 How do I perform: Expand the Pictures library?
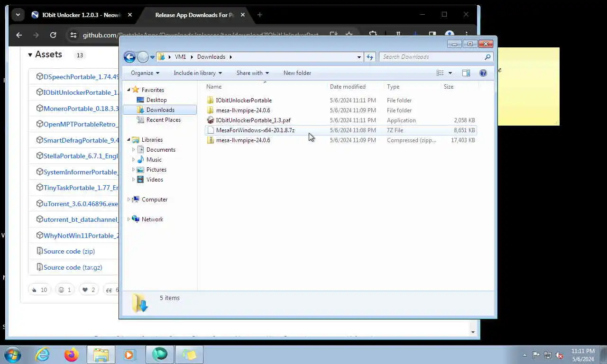[133, 170]
